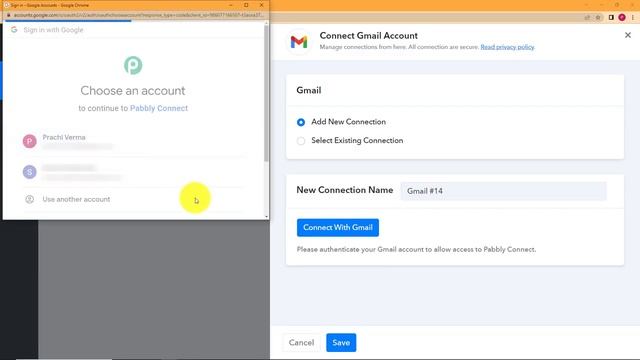Click the purple S account avatar
Screen dimensions: 640x360
pyautogui.click(x=29, y=172)
